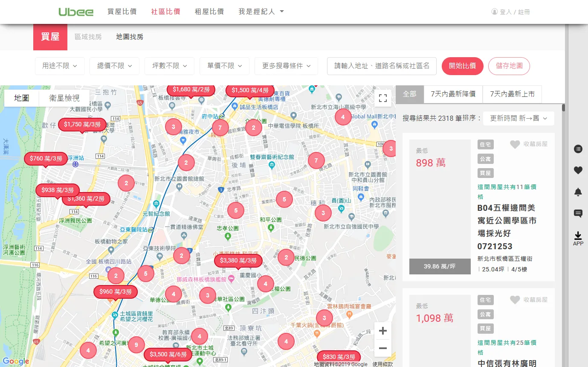
Task: Select the $3,380 萬/3房 map marker
Action: point(238,260)
